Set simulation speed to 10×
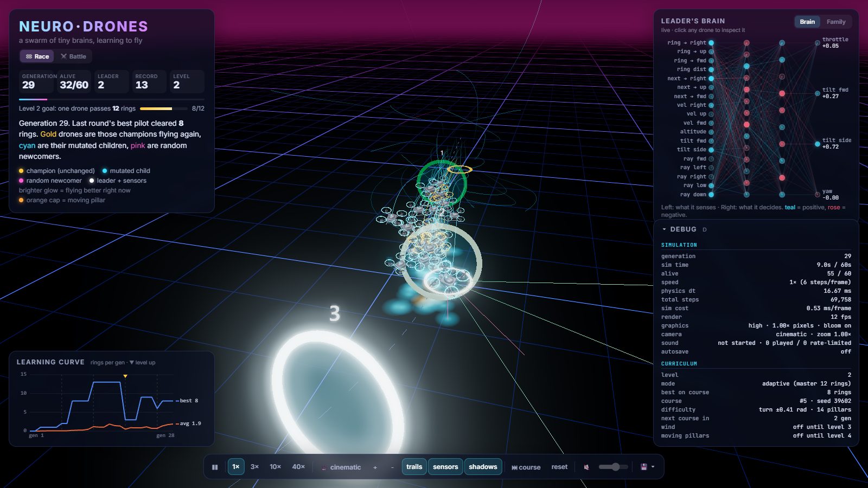 [276, 467]
